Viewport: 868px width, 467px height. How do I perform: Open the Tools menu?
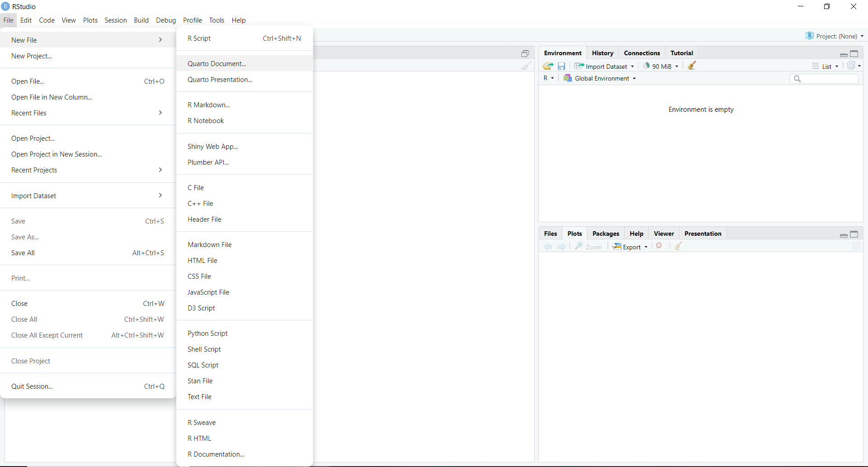[217, 20]
